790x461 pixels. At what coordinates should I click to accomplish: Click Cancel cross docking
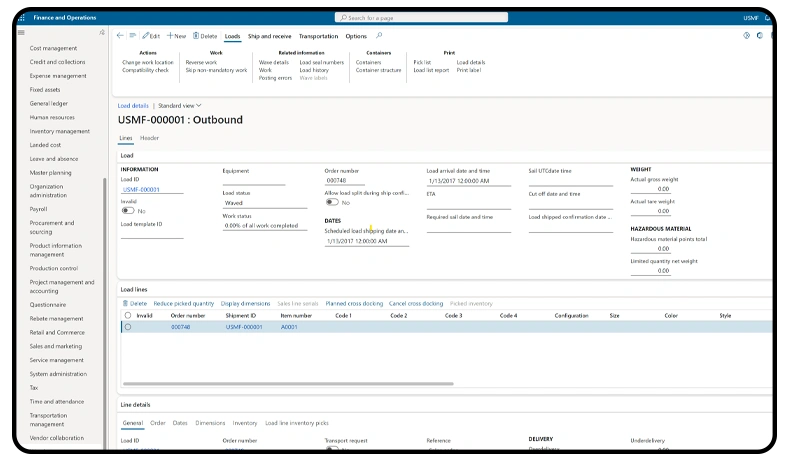pos(416,304)
